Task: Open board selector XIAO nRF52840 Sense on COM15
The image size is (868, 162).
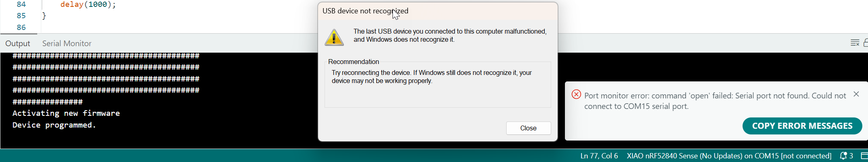Action: [x=729, y=156]
